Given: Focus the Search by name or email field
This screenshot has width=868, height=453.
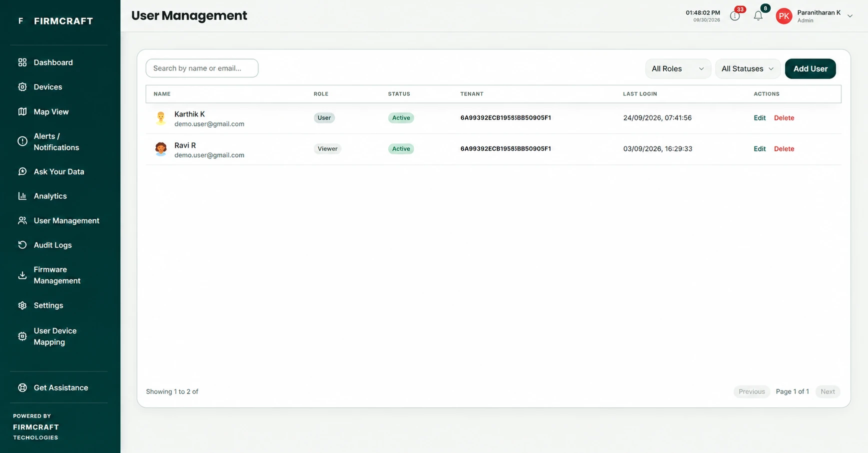Looking at the screenshot, I should point(202,68).
